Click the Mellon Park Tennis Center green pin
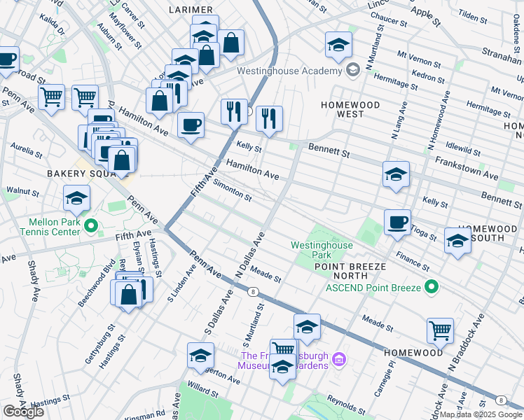This screenshot has height=420, width=524. click(90, 226)
